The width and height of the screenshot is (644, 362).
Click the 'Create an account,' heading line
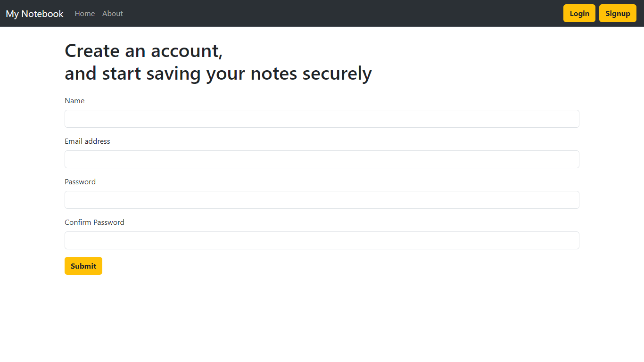tap(144, 51)
